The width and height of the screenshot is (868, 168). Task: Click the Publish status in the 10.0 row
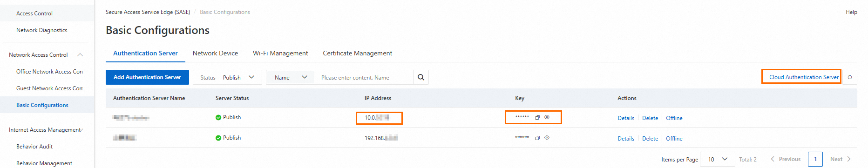(x=228, y=117)
